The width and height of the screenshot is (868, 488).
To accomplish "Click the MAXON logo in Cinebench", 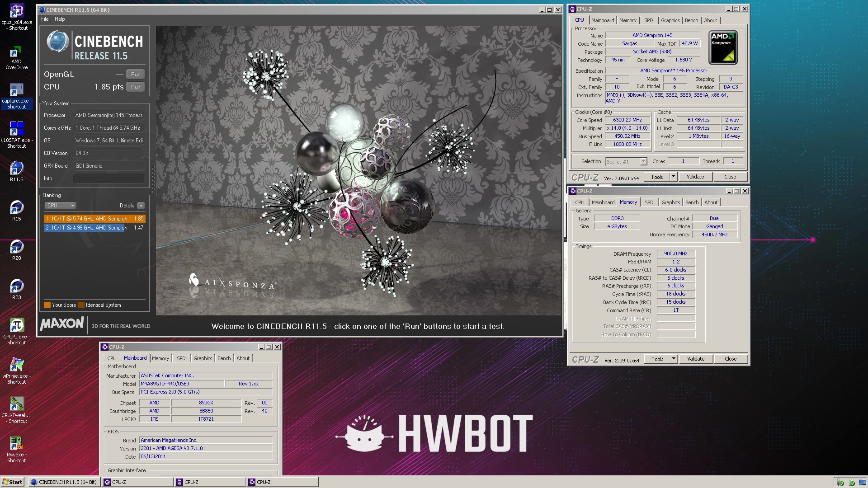I will (x=62, y=324).
